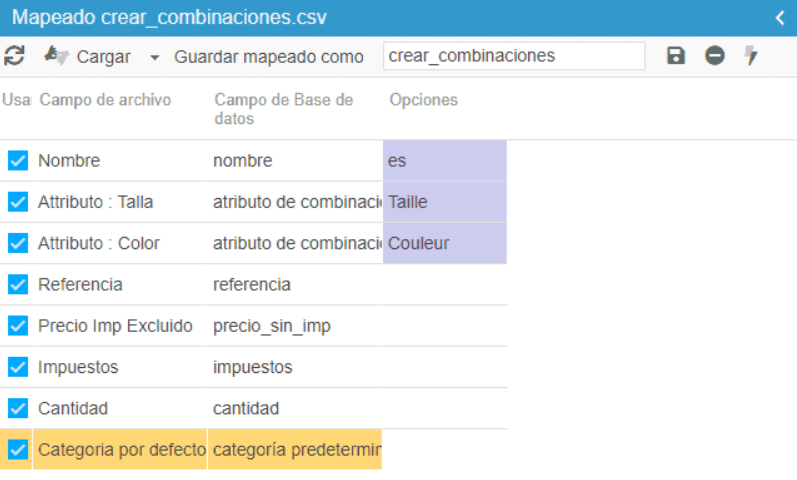Click the Cargar mapping icon
This screenshot has height=480, width=797.
point(56,56)
